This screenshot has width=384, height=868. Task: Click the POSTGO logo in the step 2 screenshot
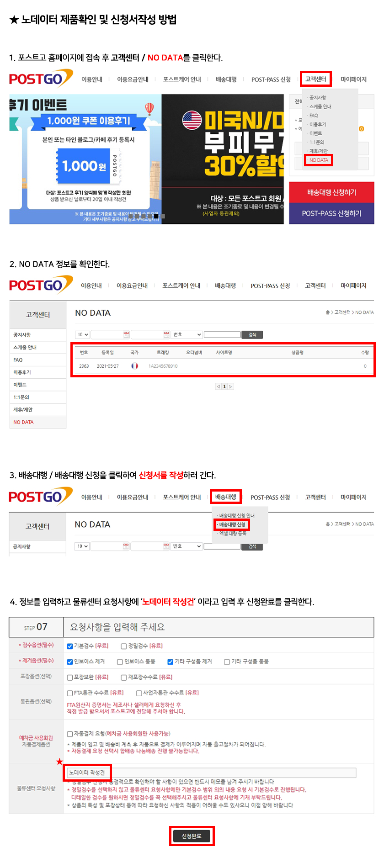(x=41, y=285)
